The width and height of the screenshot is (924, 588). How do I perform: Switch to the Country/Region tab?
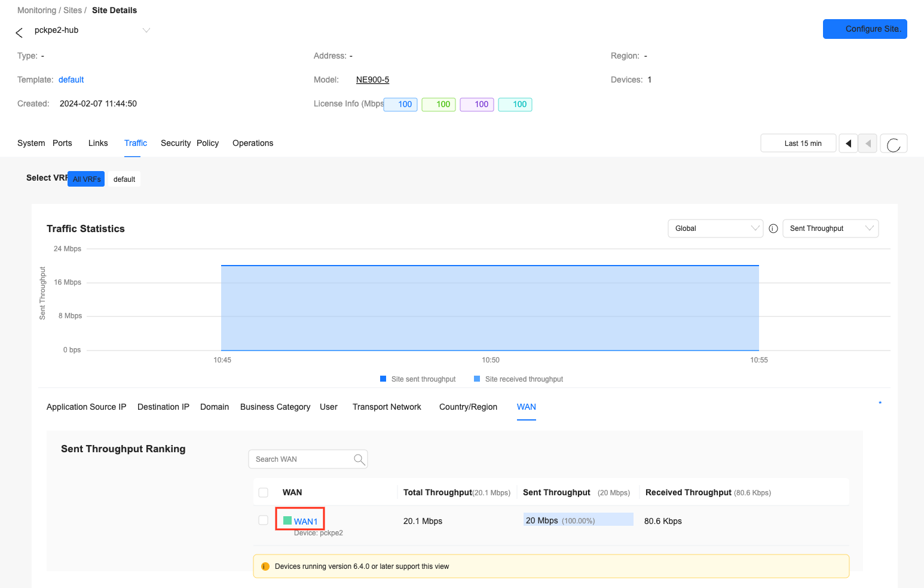coord(468,407)
